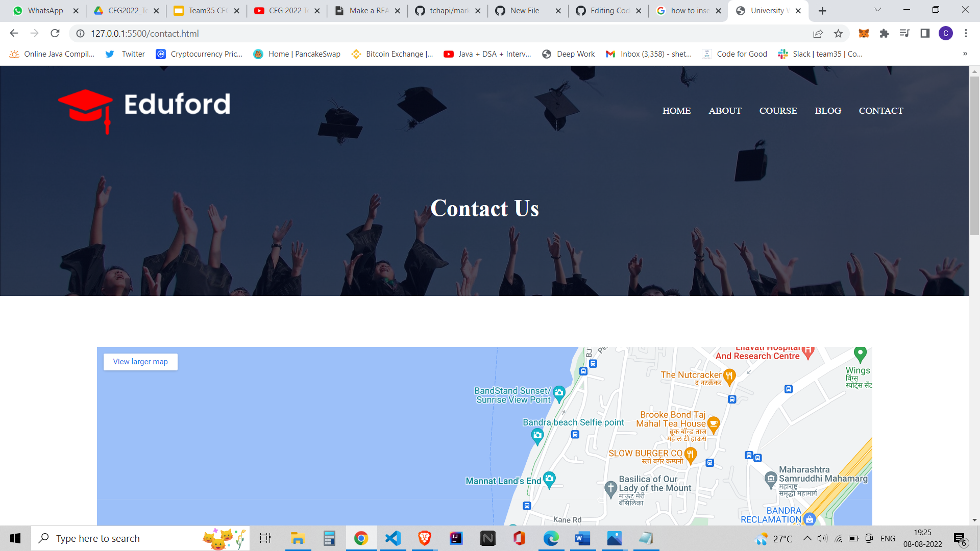
Task: Expand hidden icons in the system tray
Action: (x=808, y=538)
